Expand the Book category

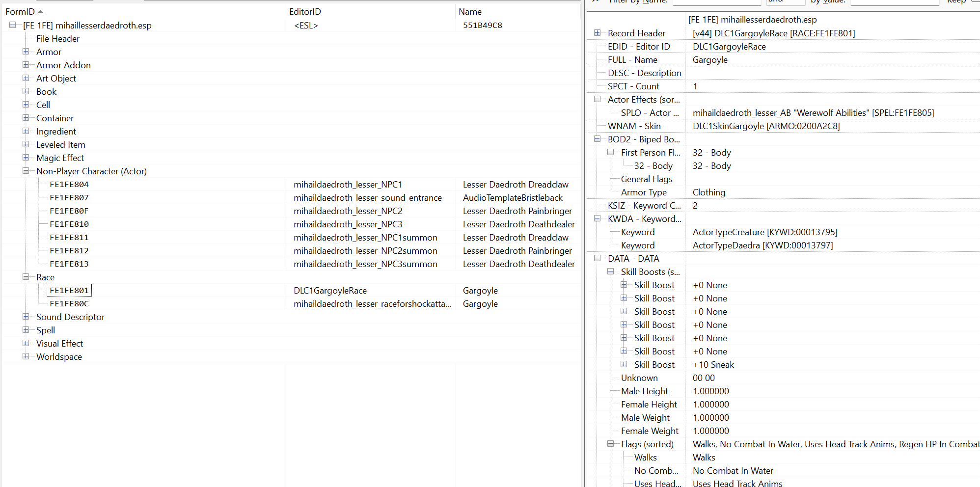tap(26, 91)
